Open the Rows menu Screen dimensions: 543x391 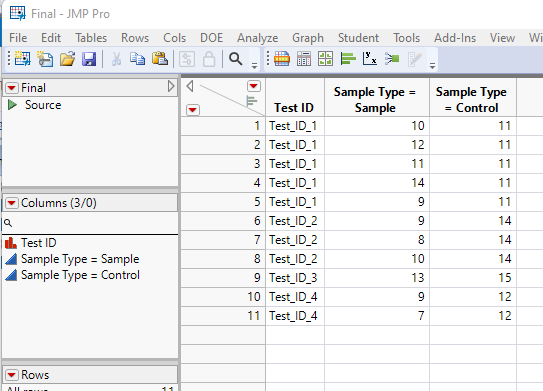(x=135, y=38)
